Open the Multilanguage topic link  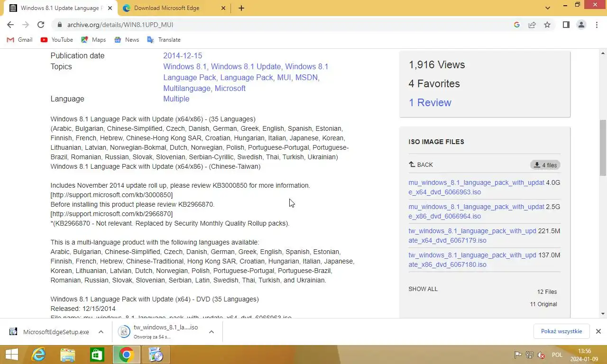[x=187, y=88]
